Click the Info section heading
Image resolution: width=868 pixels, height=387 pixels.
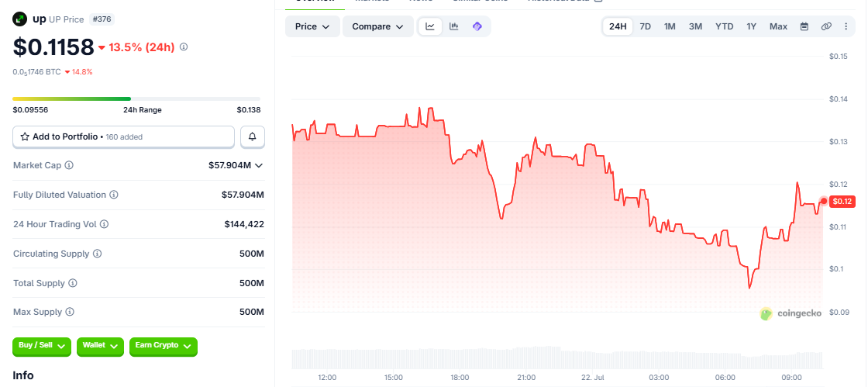click(23, 375)
